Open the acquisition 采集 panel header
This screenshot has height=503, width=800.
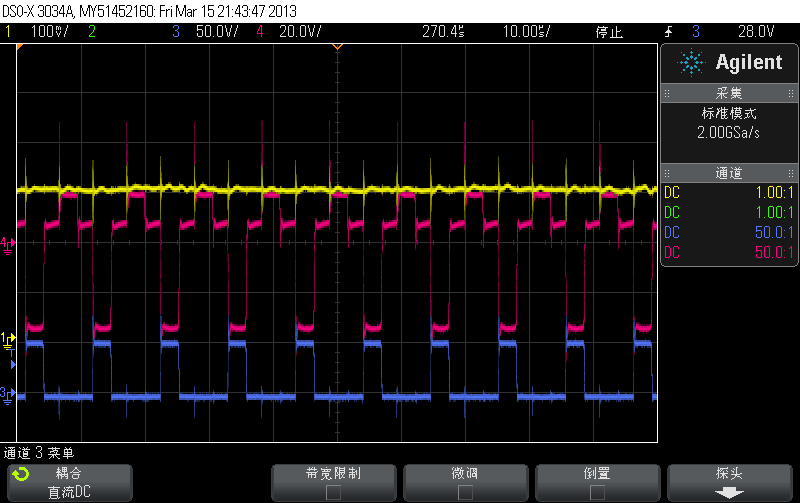click(x=729, y=93)
